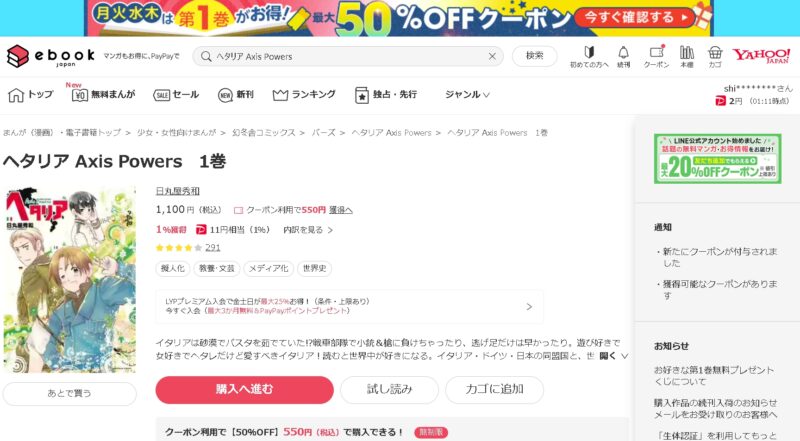
Task: Show points breakdown 内訳を見る
Action: [x=308, y=230]
